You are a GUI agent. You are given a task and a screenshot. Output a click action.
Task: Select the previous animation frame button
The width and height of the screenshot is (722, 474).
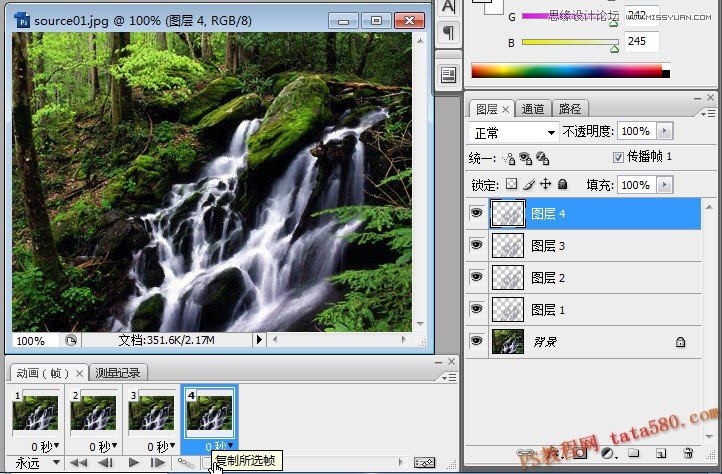105,462
